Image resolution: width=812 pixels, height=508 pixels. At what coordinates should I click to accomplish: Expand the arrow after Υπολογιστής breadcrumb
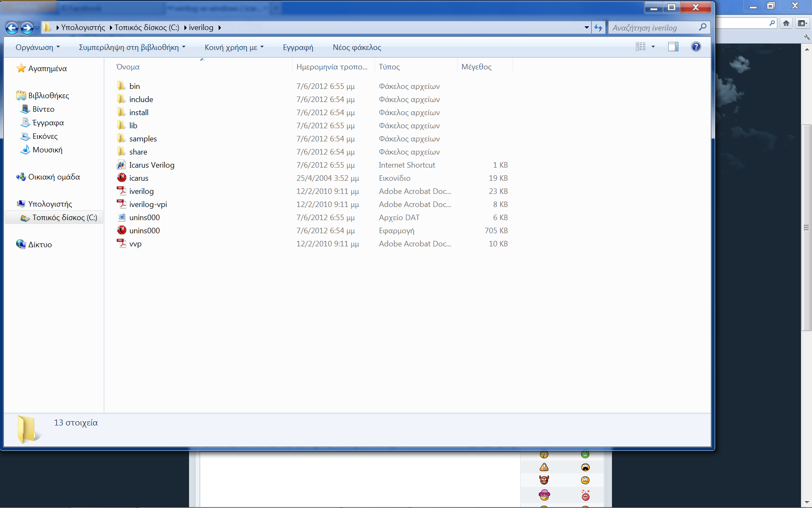tap(110, 28)
